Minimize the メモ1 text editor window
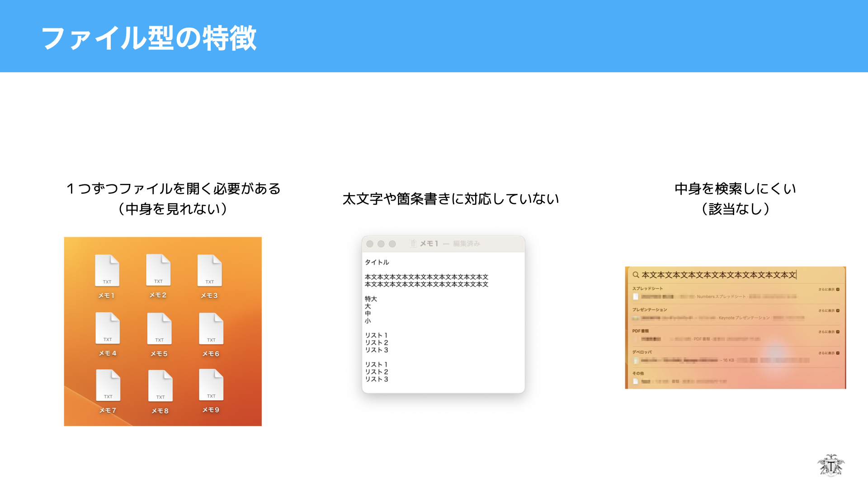This screenshot has width=868, height=488. click(x=381, y=244)
